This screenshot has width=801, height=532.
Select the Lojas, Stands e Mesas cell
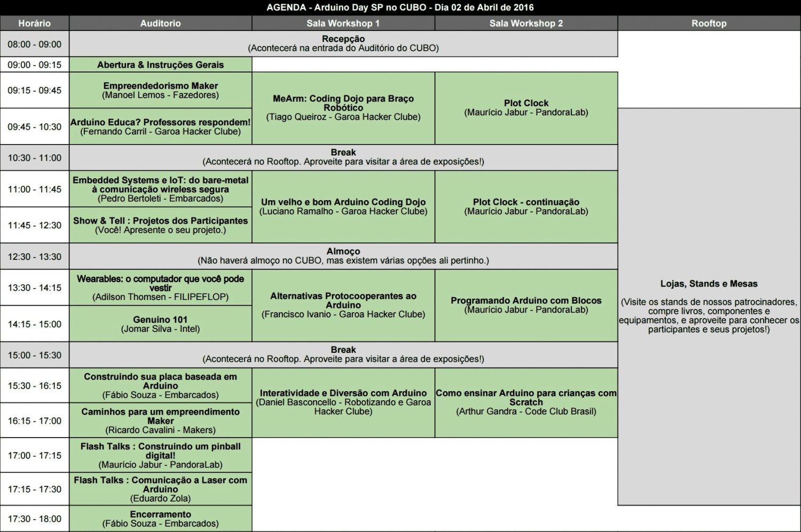pos(709,306)
